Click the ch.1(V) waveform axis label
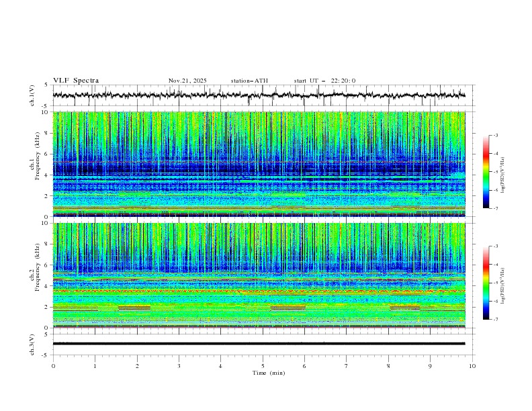The height and width of the screenshot is (411, 532). (x=32, y=95)
